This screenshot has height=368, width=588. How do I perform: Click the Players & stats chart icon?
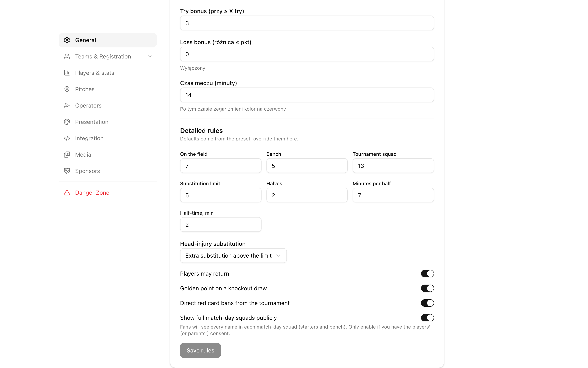click(67, 73)
